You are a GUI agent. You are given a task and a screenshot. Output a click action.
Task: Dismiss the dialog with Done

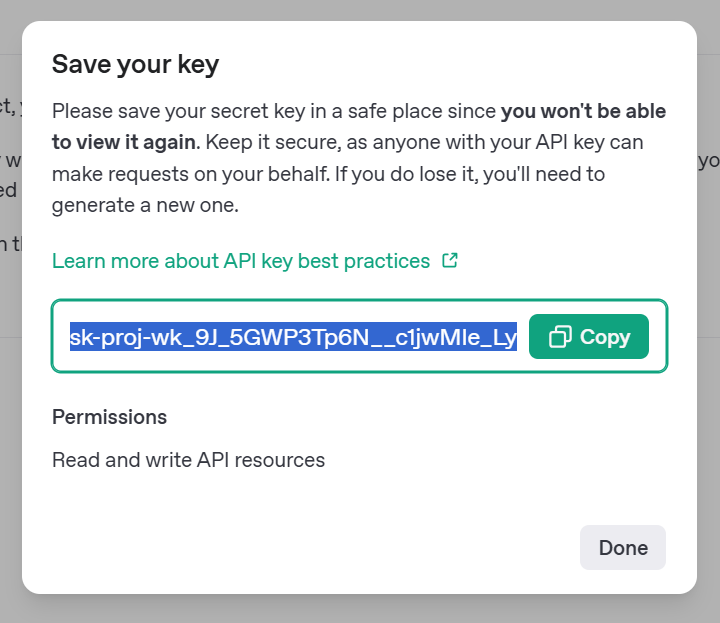[x=623, y=547]
